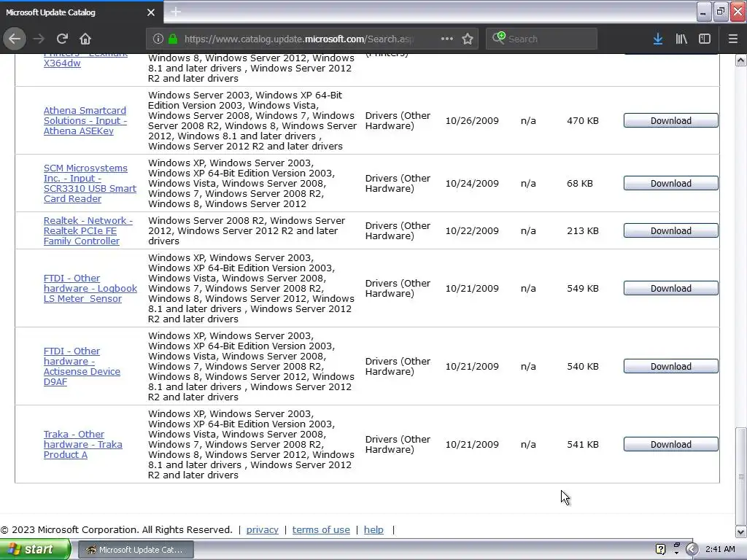The width and height of the screenshot is (747, 560).
Task: Restore down the browser window
Action: (720, 12)
